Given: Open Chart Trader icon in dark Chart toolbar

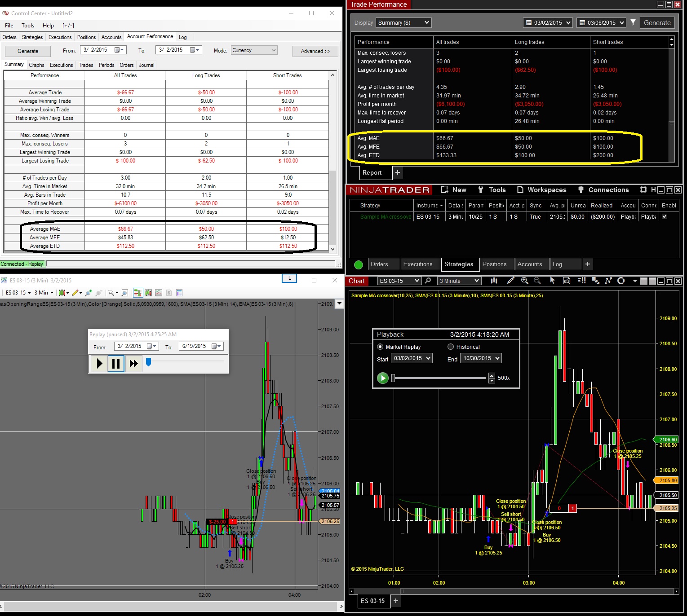Looking at the screenshot, I should pyautogui.click(x=582, y=281).
